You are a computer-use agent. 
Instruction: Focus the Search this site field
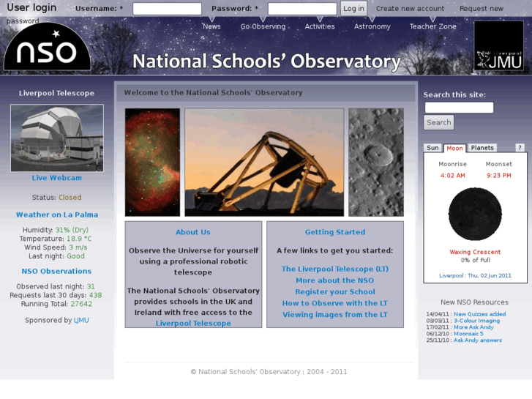[x=459, y=108]
